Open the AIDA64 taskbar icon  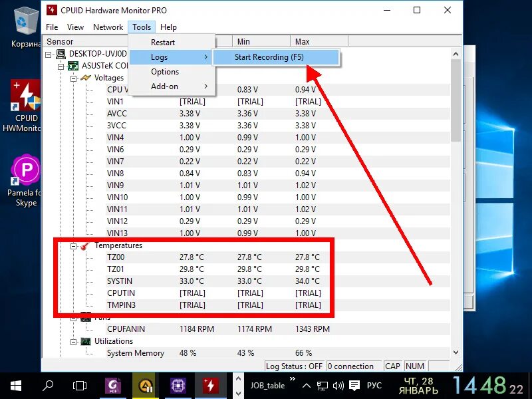pyautogui.click(x=146, y=386)
